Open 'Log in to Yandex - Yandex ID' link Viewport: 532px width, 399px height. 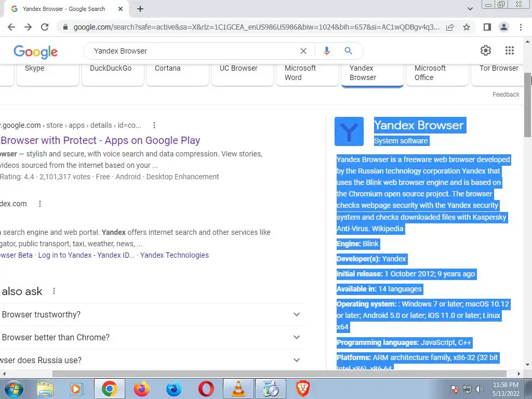(x=86, y=255)
